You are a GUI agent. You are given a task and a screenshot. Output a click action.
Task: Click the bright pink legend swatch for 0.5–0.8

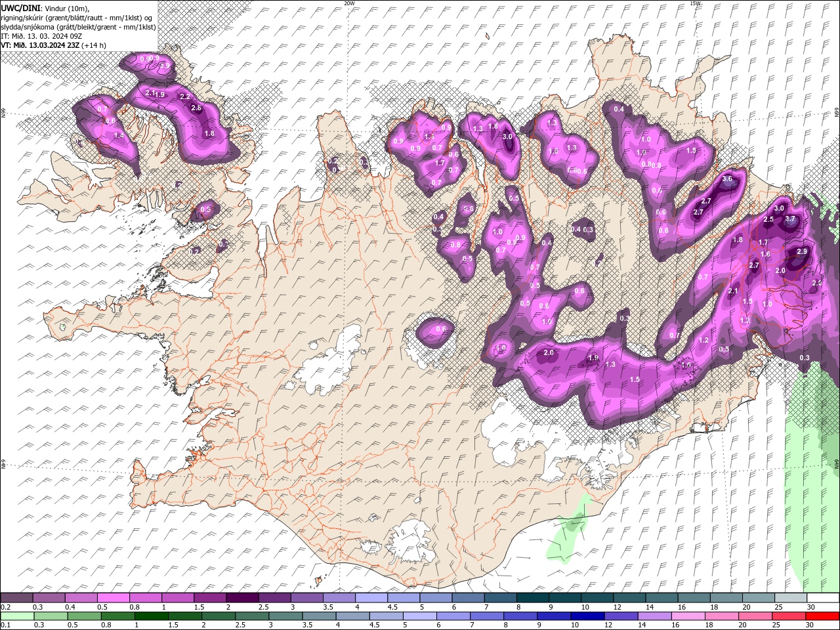click(x=113, y=598)
